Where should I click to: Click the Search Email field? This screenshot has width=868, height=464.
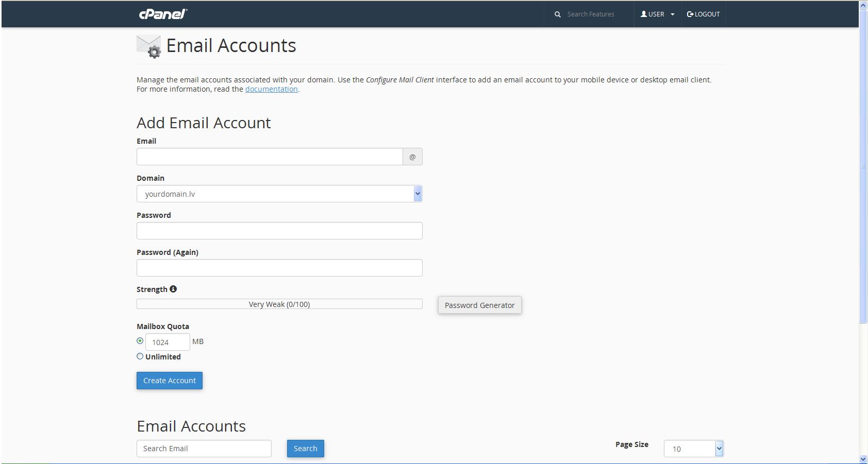coord(204,449)
